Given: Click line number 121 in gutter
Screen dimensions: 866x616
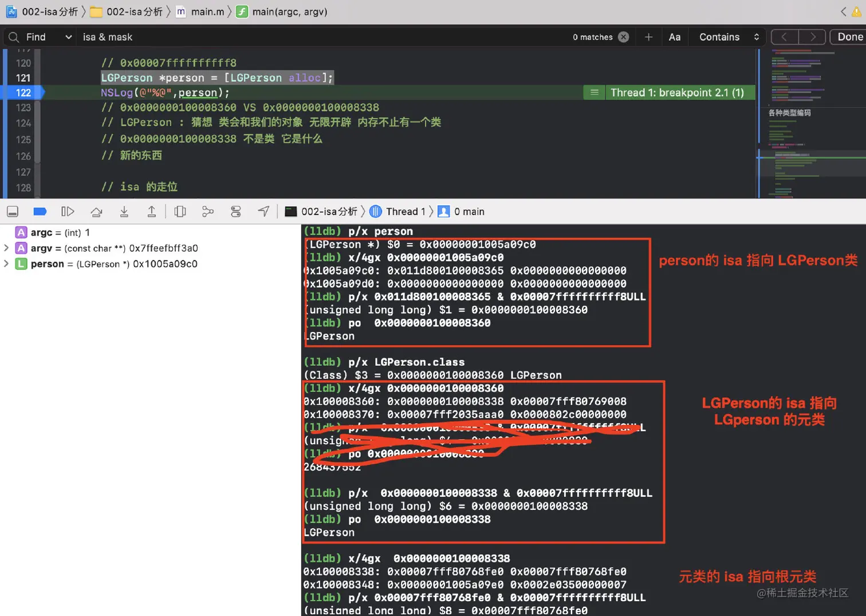Looking at the screenshot, I should pos(23,78).
